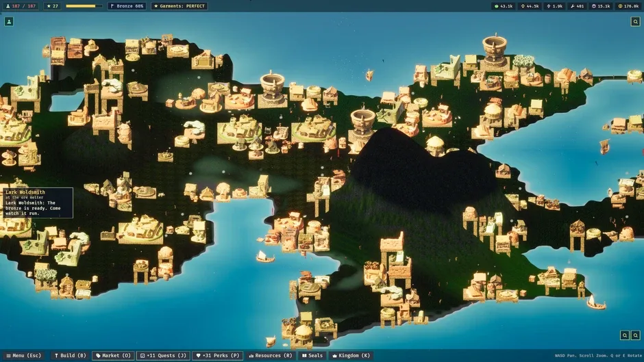Viewport: 644px width, 362px height.
Task: Open +31 Perks (P)
Action: [x=217, y=355]
